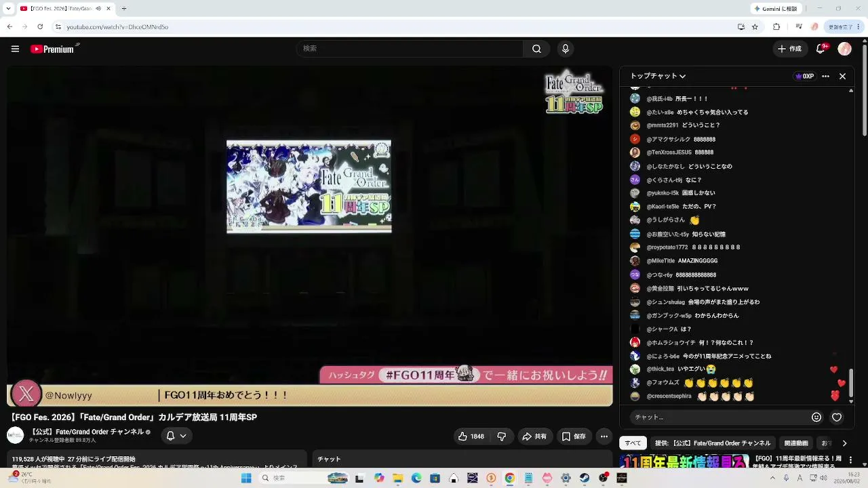Click the Windows Start button
The height and width of the screenshot is (488, 868).
[x=246, y=478]
